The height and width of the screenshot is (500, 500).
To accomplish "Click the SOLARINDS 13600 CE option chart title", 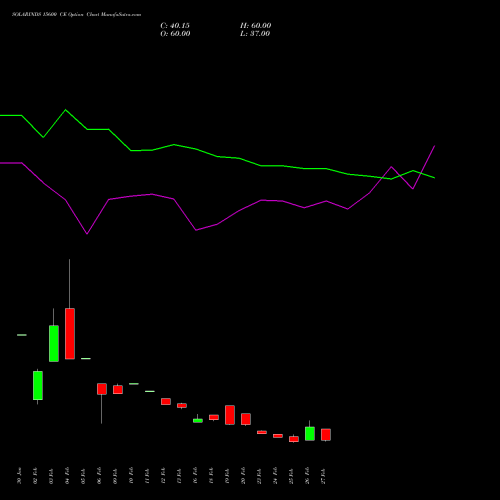I will (76, 15).
